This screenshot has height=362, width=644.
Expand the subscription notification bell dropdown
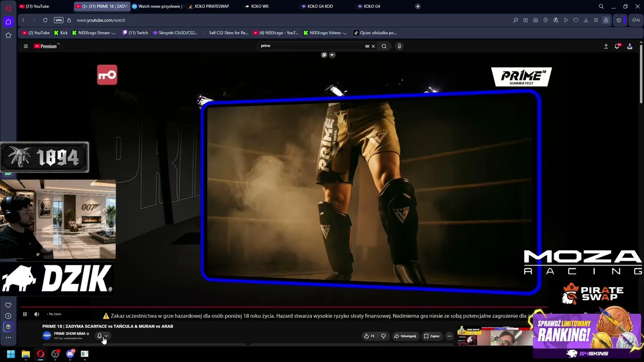102,336
